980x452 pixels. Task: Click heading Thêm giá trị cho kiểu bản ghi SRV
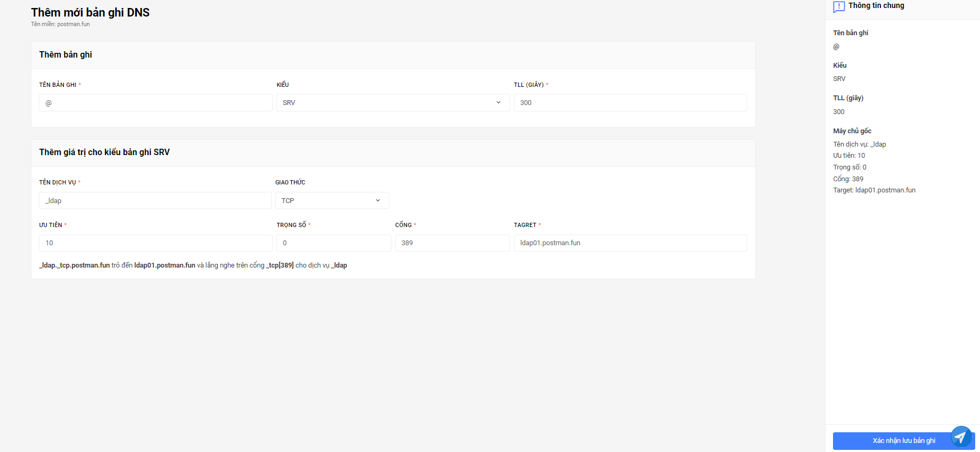[x=104, y=152]
